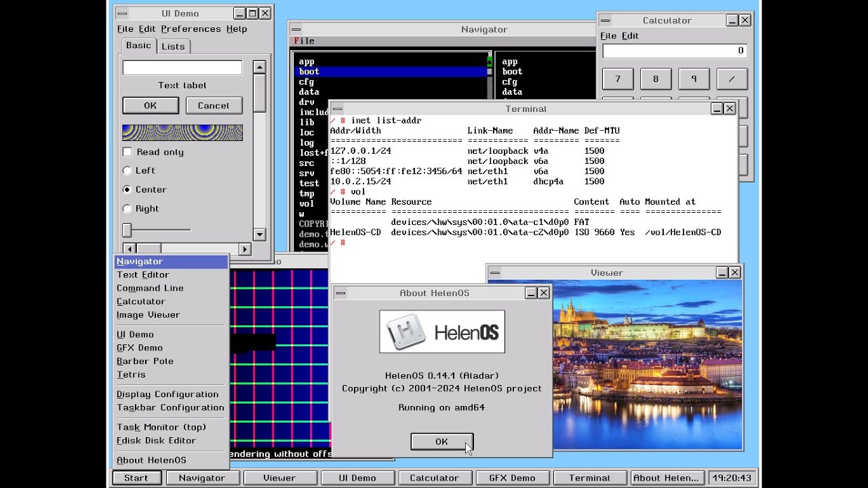The image size is (868, 488).
Task: Click the text entry field in UI Demo
Action: point(182,68)
